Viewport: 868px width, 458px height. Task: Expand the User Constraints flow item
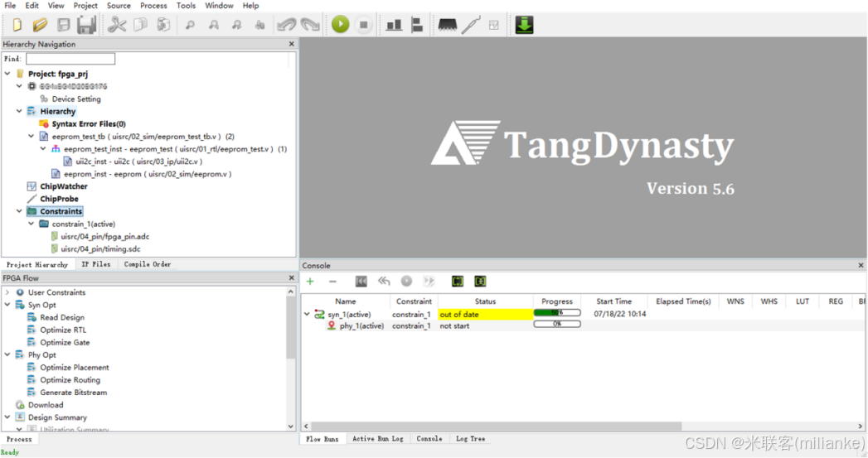[7, 292]
